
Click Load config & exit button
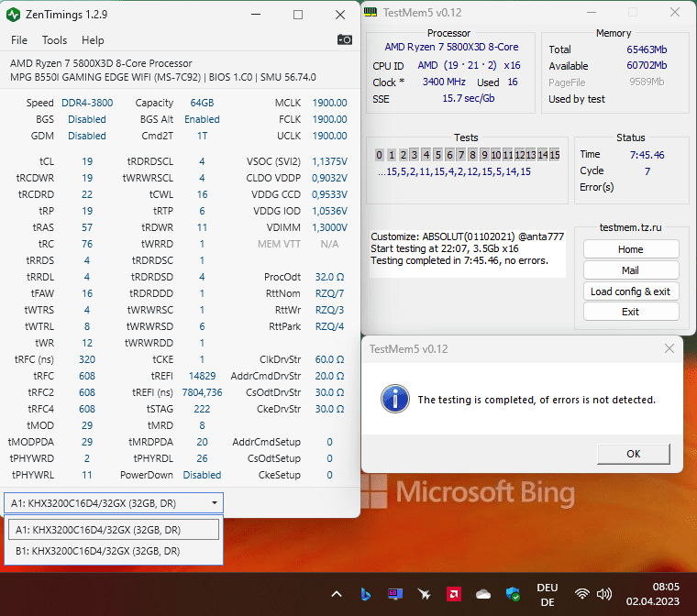(x=630, y=291)
